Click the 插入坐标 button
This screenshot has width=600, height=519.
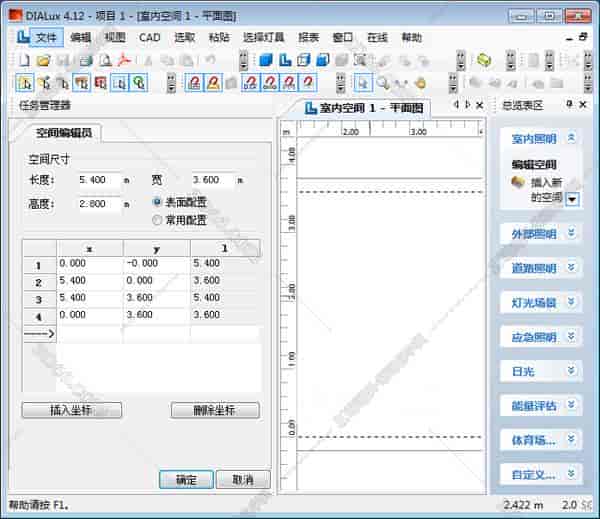coord(71,410)
